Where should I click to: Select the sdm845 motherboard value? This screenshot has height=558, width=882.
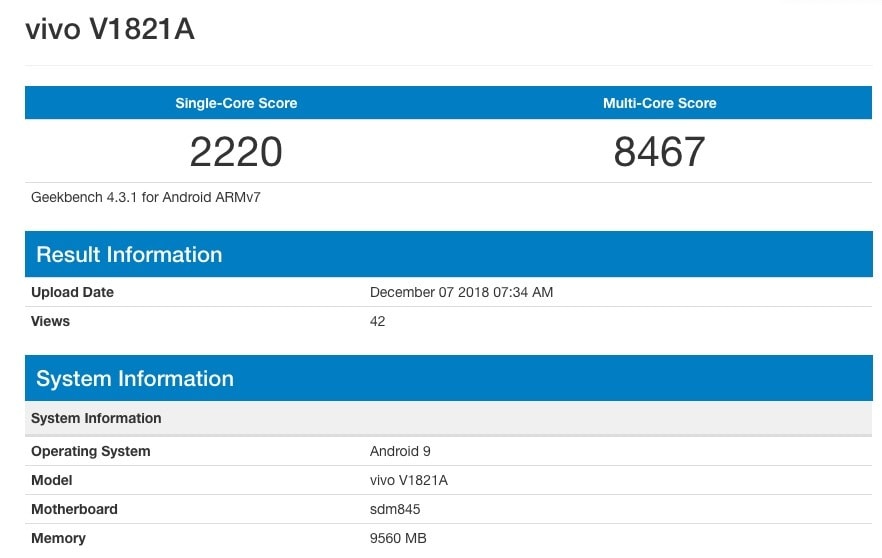(x=395, y=509)
